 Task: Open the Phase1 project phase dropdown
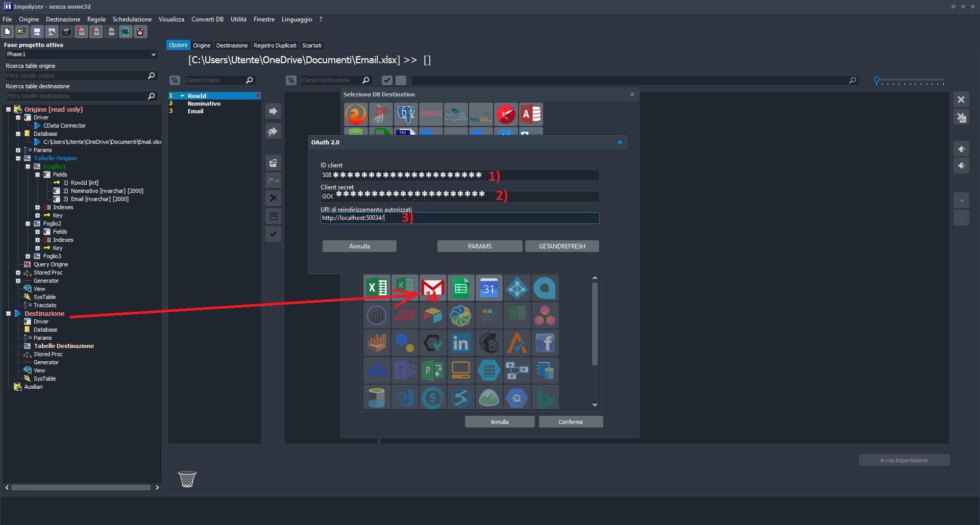click(x=81, y=54)
